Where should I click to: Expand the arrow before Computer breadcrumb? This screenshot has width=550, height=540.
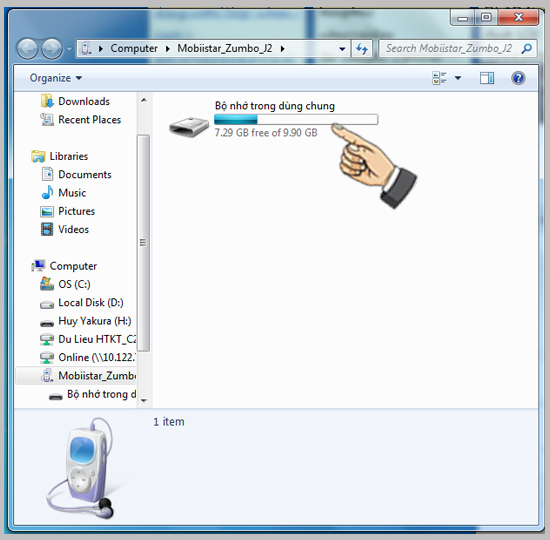click(x=101, y=49)
